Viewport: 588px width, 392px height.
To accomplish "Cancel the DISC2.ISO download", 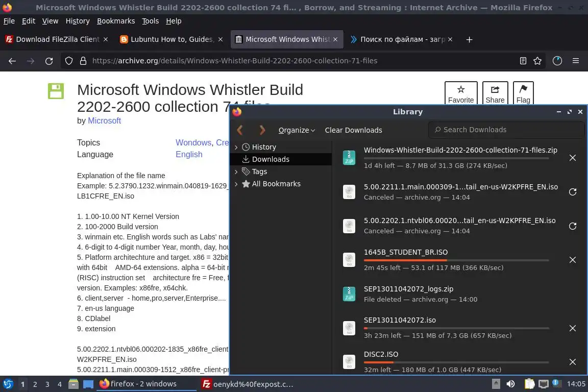I will tap(573, 362).
